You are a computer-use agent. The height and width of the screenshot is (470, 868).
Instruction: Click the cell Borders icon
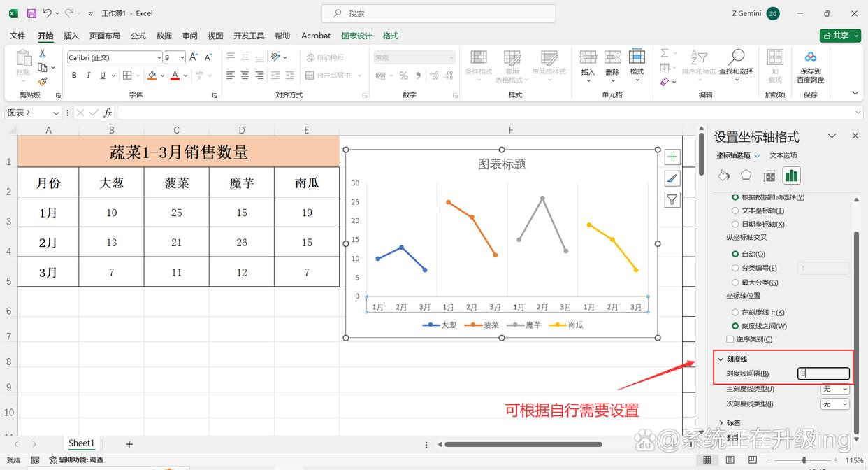click(x=127, y=76)
